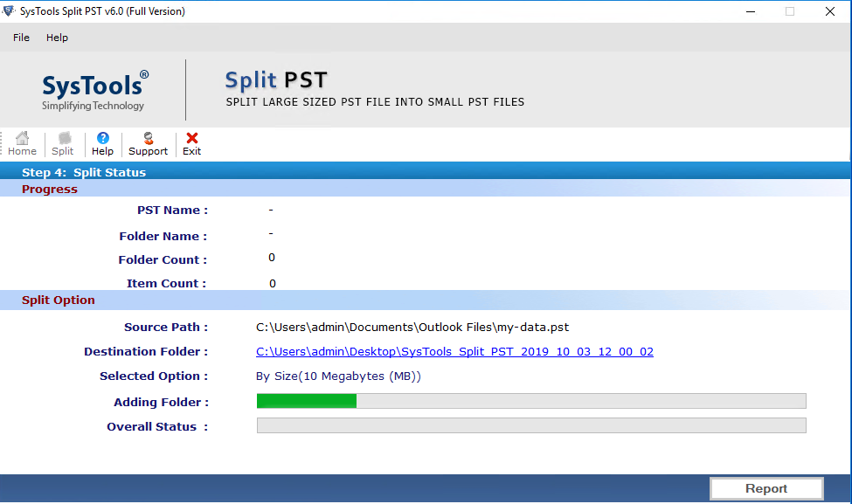Open the destination folder link
Viewport: 852px width, 504px height.
tap(454, 351)
